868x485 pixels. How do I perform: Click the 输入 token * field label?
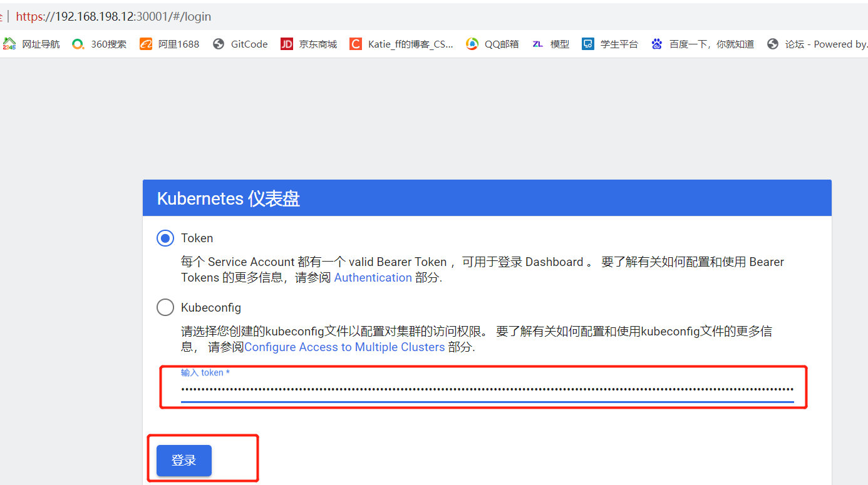[205, 372]
